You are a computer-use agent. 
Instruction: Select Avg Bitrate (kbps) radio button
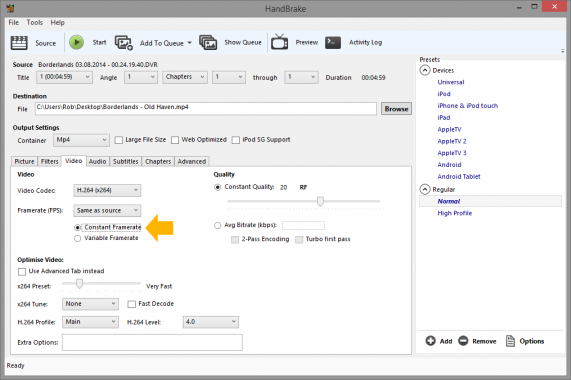pos(217,226)
